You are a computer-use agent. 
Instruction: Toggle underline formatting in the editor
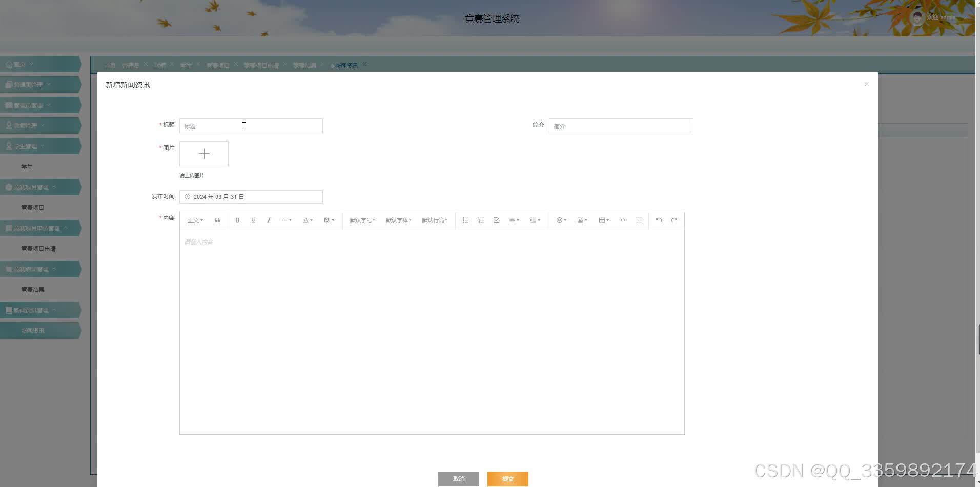[x=253, y=220]
